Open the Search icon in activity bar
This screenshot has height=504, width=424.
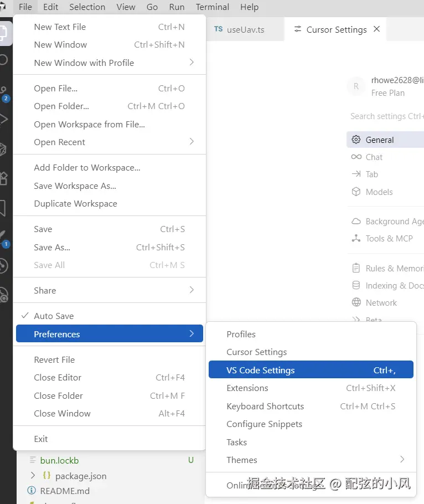coord(3,60)
